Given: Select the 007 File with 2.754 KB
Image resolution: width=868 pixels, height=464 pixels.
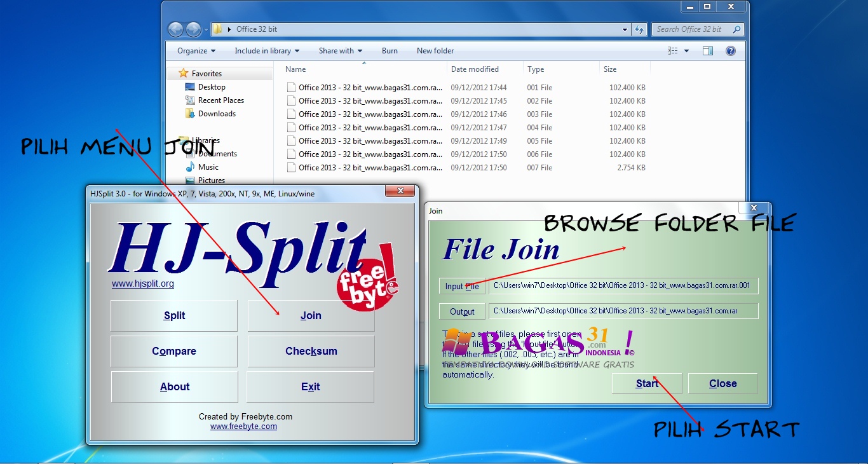Looking at the screenshot, I should tap(466, 168).
